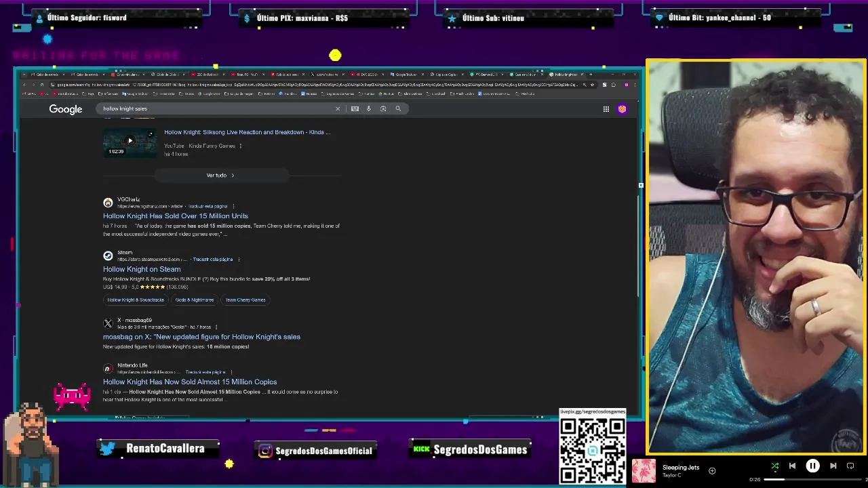Expand videos with 'Ver tudo'
This screenshot has width=868, height=488.
coord(221,176)
